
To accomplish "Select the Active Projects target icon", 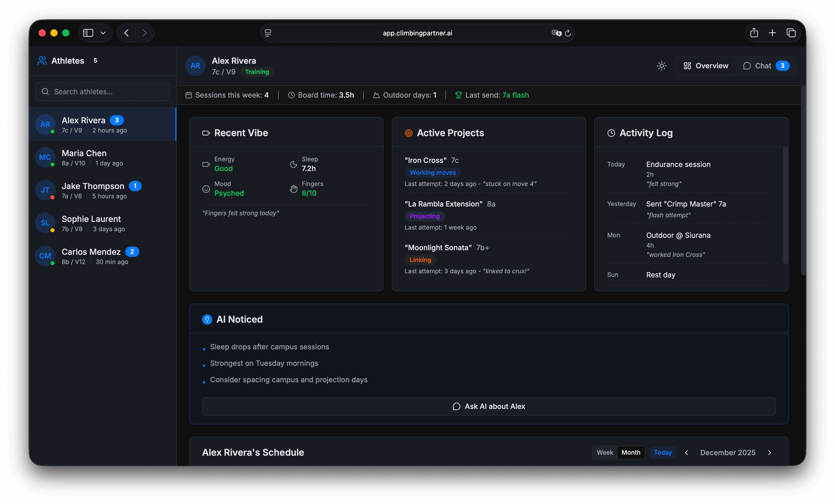I will point(408,133).
